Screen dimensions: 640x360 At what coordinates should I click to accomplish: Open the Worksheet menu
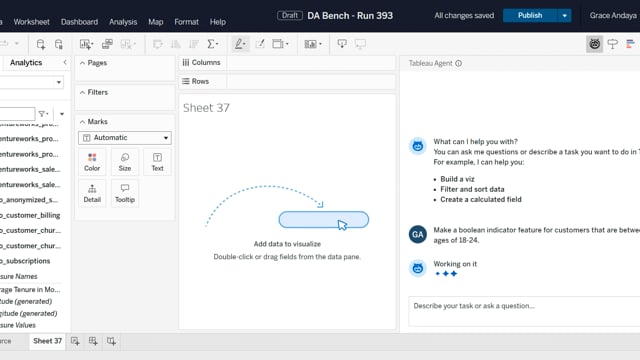point(31,22)
